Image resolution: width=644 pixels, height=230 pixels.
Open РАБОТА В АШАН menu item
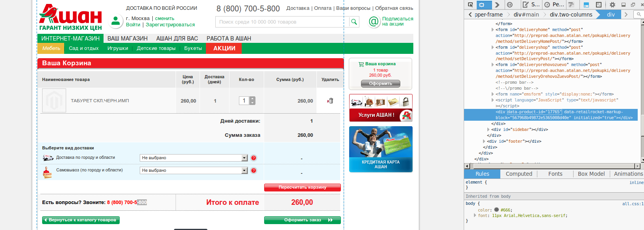tap(229, 39)
